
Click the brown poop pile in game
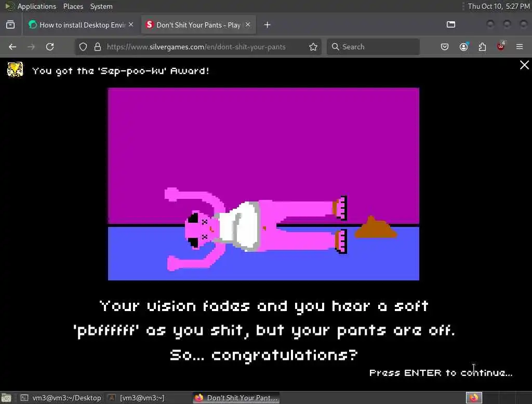[x=376, y=227]
